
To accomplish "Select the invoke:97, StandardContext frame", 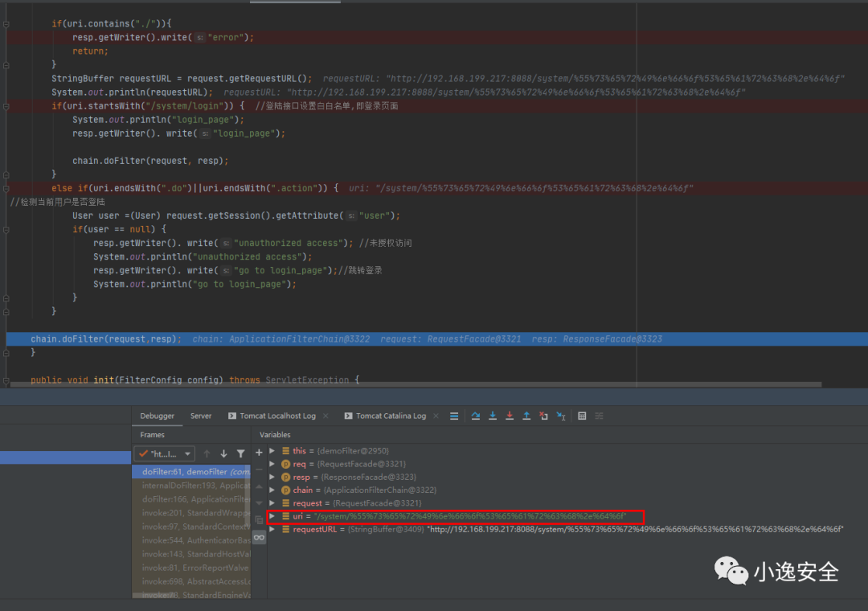I will (x=191, y=527).
